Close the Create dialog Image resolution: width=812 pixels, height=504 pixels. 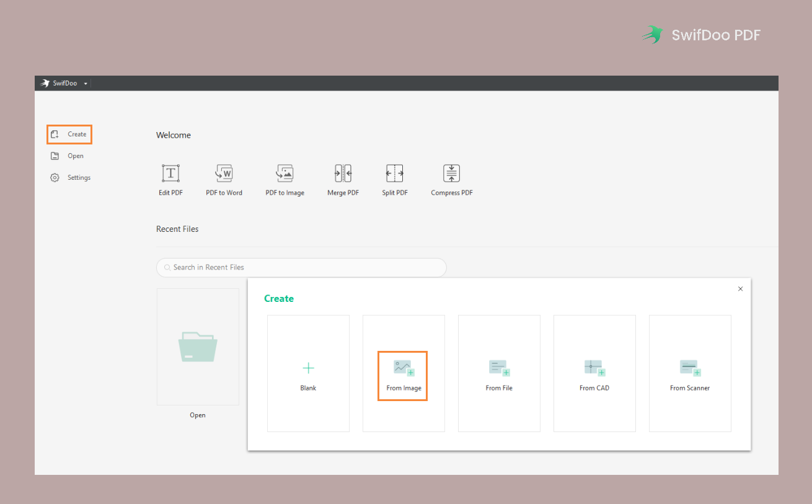pyautogui.click(x=740, y=289)
